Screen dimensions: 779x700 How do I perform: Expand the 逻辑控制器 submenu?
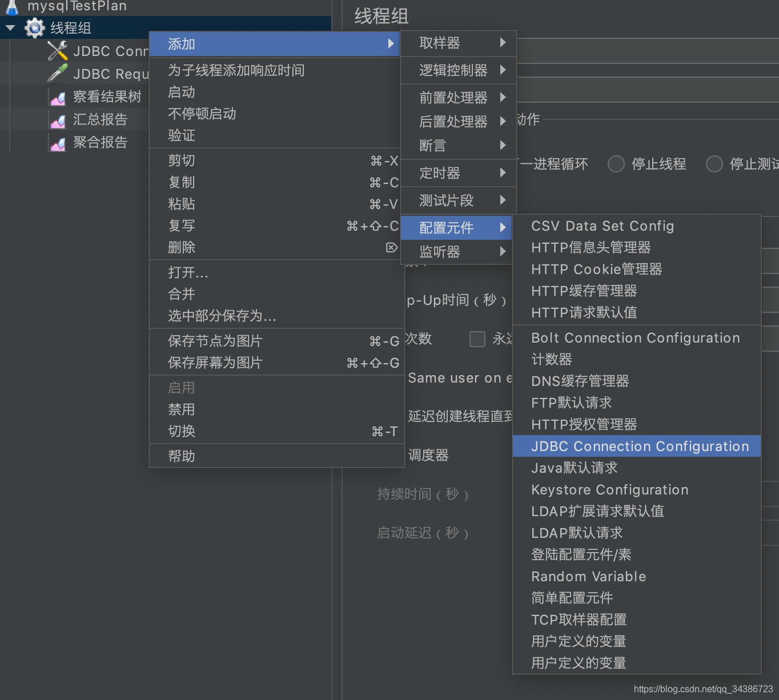click(459, 70)
